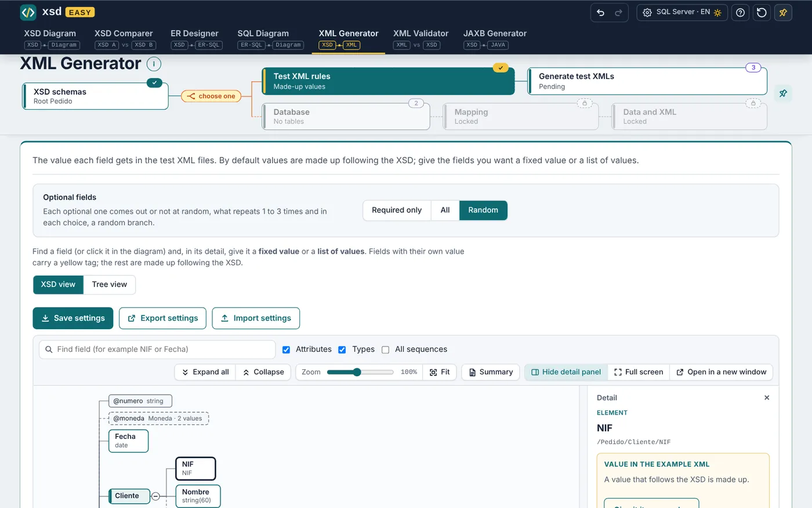The width and height of the screenshot is (812, 508).
Task: Select the XML Validator tab
Action: pos(420,38)
